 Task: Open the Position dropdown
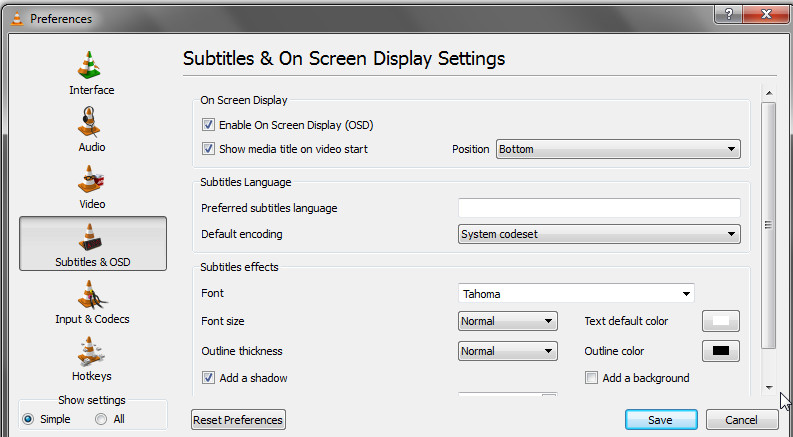618,149
